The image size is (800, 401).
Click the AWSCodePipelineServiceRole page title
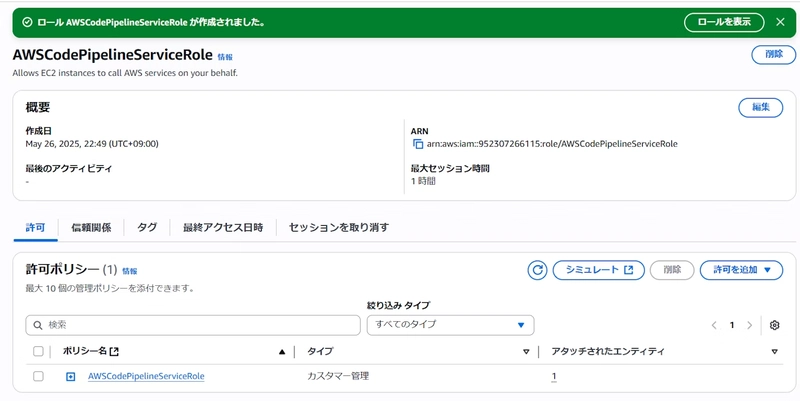[x=112, y=55]
